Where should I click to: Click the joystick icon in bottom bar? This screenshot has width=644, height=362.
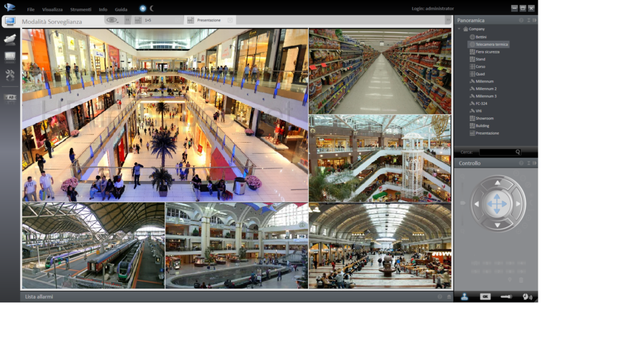pos(464,297)
